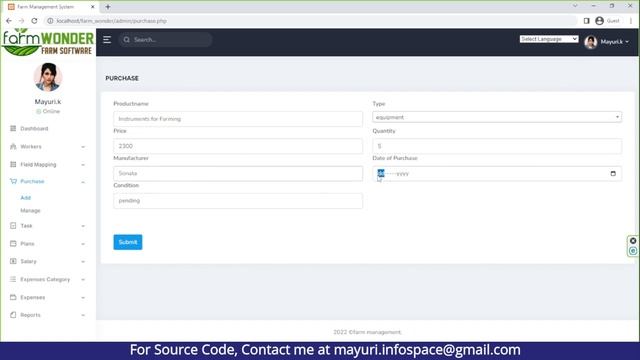Open the calendar picker icon in date field

pyautogui.click(x=613, y=173)
